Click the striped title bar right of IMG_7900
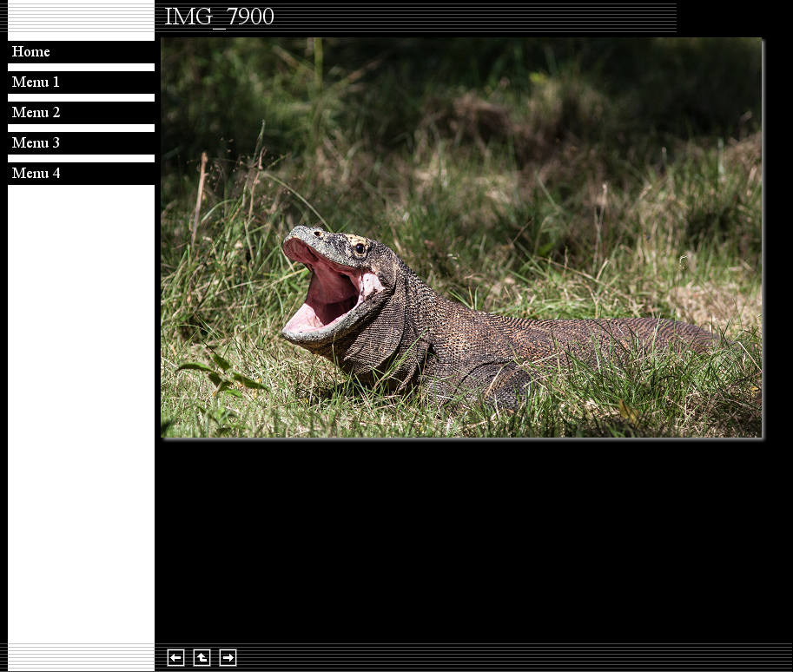Image resolution: width=793 pixels, height=672 pixels. click(478, 17)
